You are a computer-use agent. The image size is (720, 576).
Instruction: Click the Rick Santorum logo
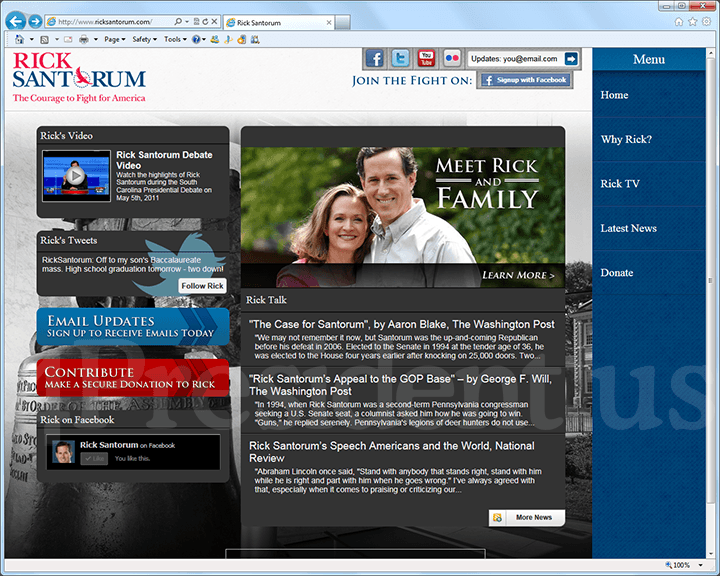click(x=79, y=77)
